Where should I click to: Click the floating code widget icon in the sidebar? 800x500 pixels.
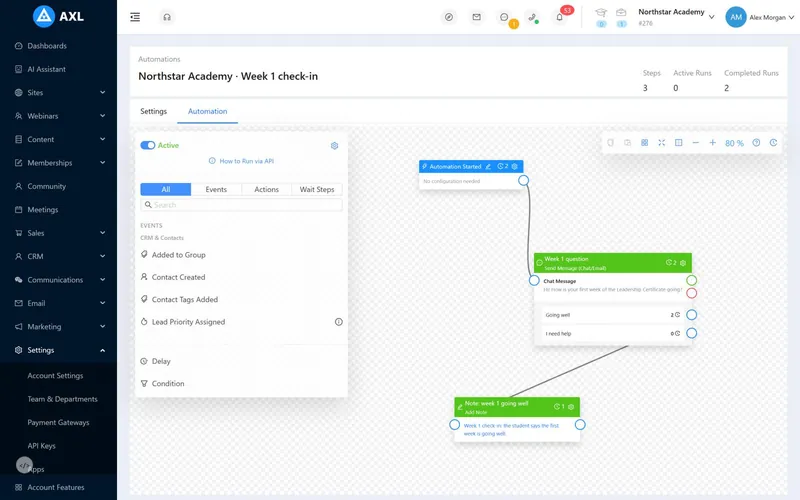click(x=24, y=465)
